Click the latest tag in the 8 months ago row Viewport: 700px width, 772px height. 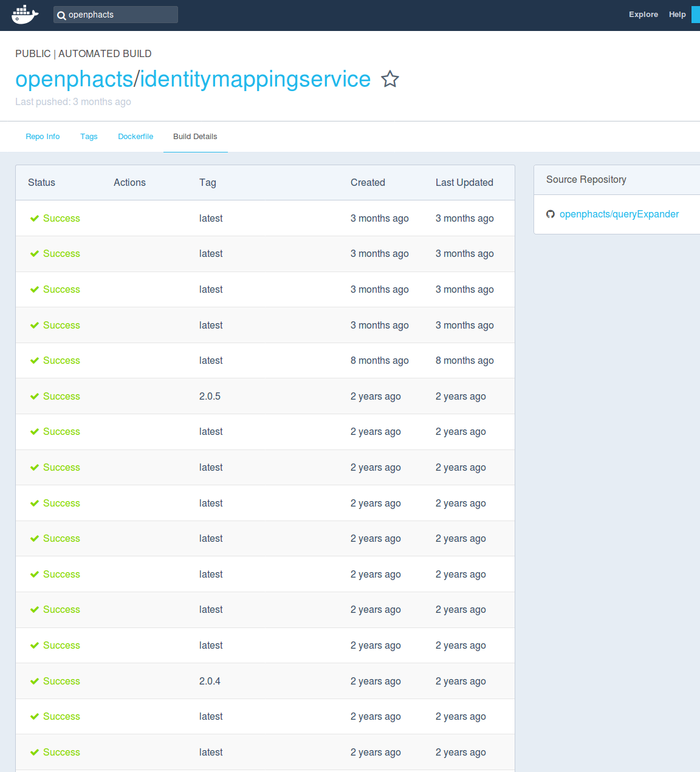tap(211, 360)
